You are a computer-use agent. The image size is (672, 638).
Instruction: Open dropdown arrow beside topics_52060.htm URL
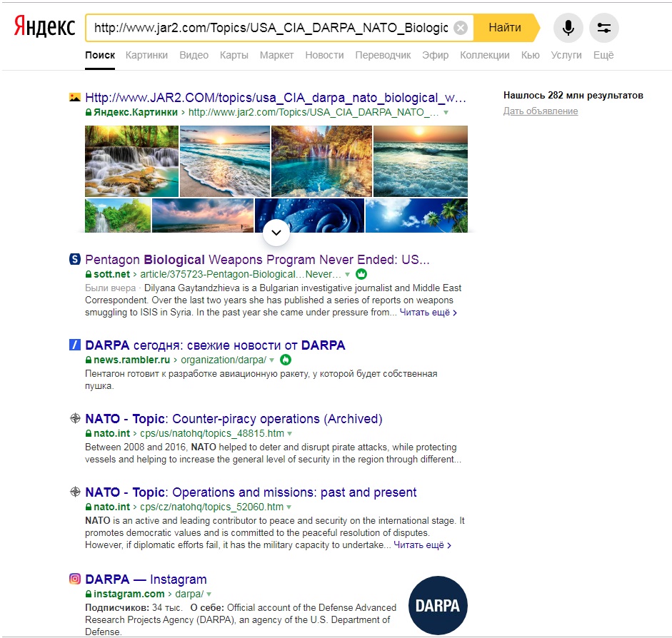289,507
